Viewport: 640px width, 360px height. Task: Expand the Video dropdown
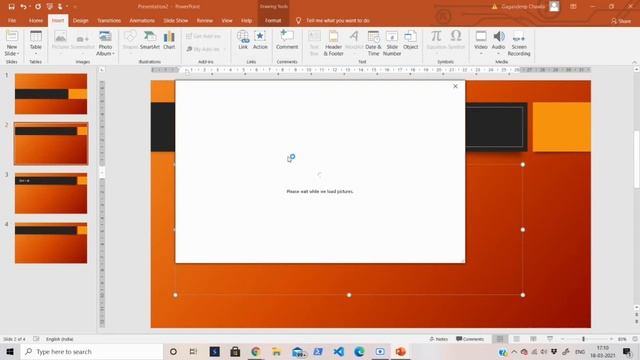[481, 53]
